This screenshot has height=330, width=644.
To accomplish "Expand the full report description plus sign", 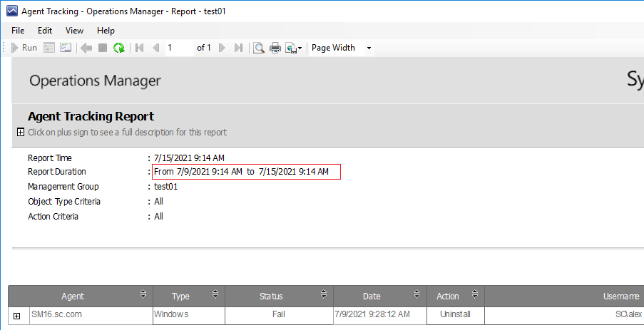I will coord(21,132).
